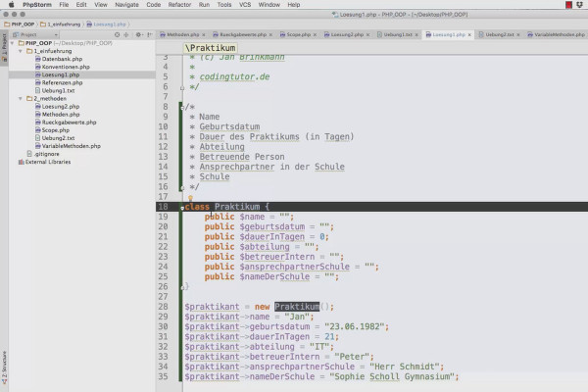Select Rueckgabewerte.php in project tree
The image size is (588, 392).
(69, 122)
